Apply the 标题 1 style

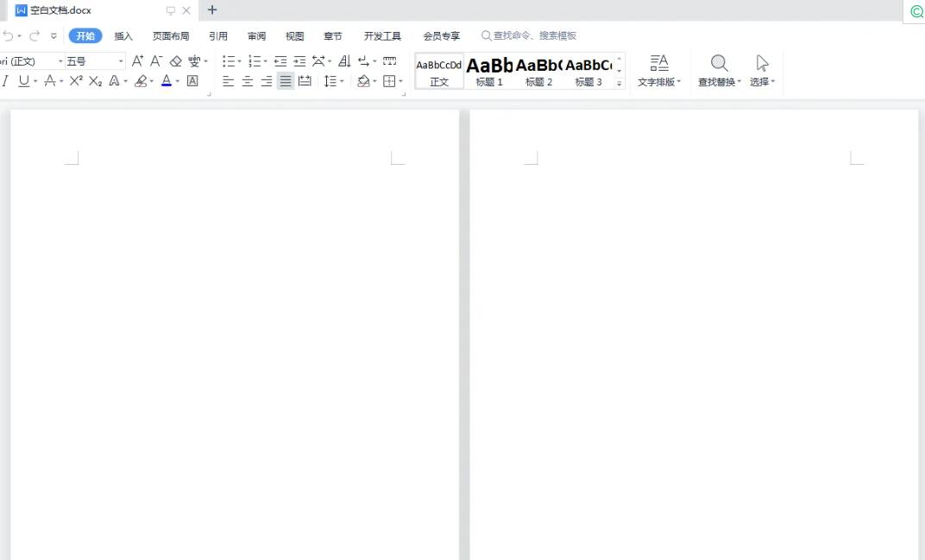(489, 71)
